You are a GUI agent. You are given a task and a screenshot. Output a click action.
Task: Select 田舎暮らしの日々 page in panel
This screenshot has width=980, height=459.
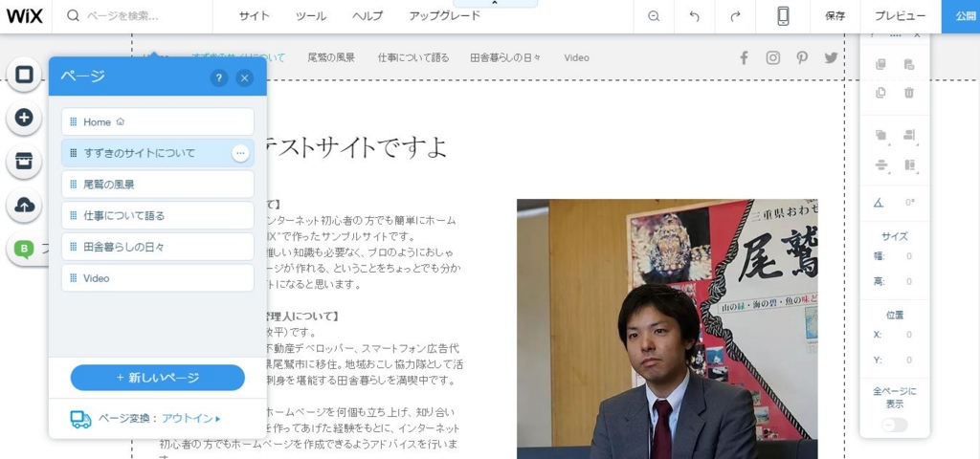pos(158,247)
